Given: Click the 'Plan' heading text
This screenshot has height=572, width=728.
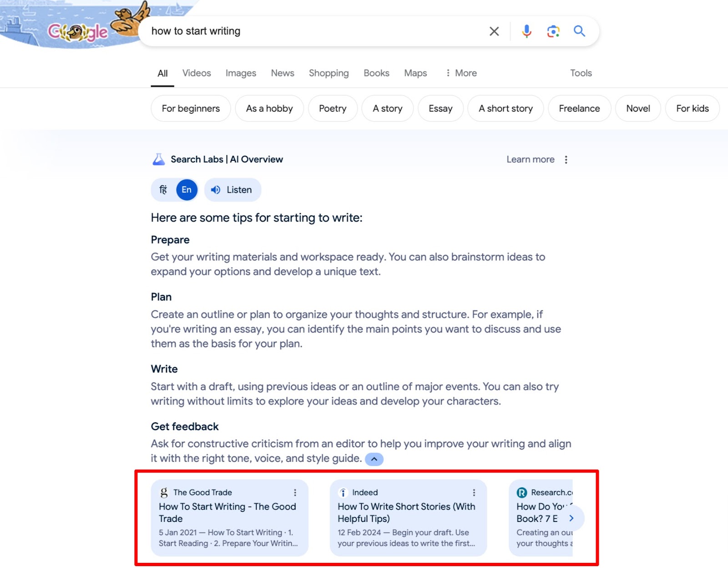Looking at the screenshot, I should (161, 297).
